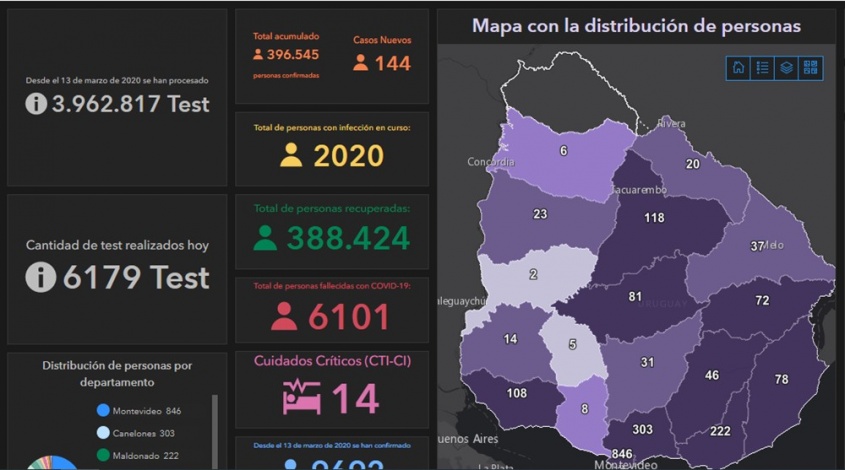The image size is (845, 470).
Task: Select the map region labeled 46
Action: pyautogui.click(x=712, y=375)
